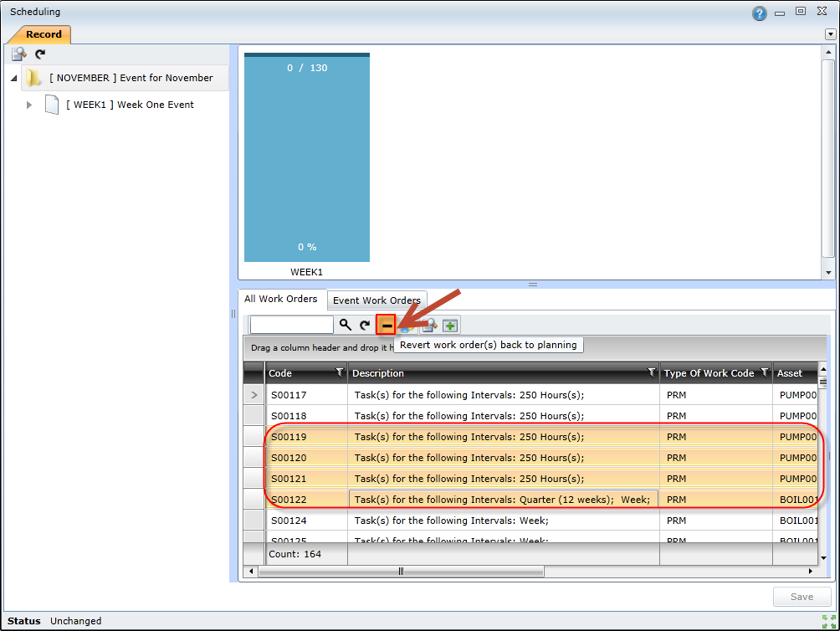The image size is (840, 631).
Task: Expand the WEEK1 Week One Event node
Action: click(x=29, y=105)
